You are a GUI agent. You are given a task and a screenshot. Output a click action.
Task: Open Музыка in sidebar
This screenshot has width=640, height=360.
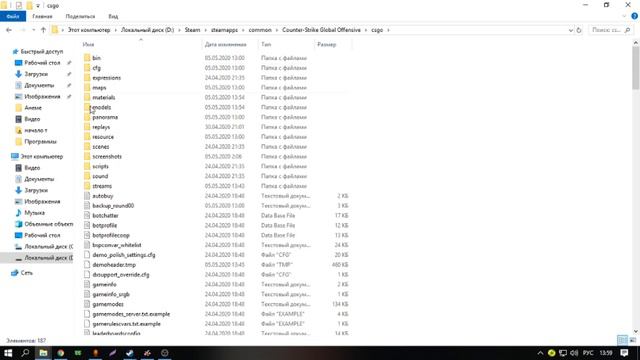click(x=34, y=213)
